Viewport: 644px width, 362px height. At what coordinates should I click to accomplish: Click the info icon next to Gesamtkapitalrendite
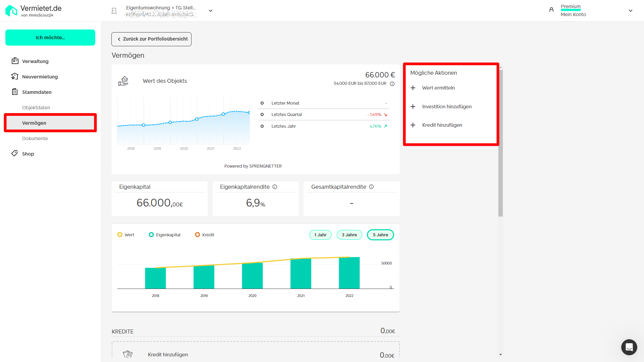tap(371, 187)
